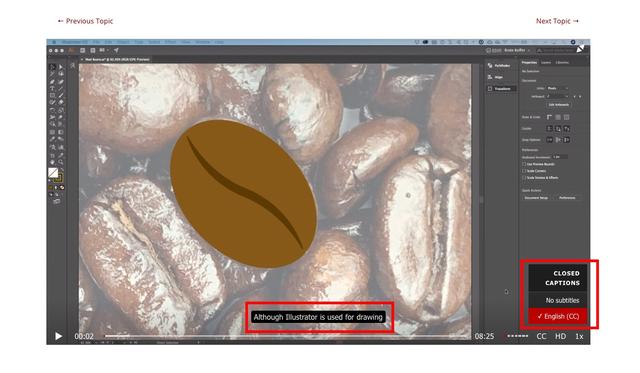Play the video
This screenshot has width=640, height=373.
pyautogui.click(x=58, y=336)
